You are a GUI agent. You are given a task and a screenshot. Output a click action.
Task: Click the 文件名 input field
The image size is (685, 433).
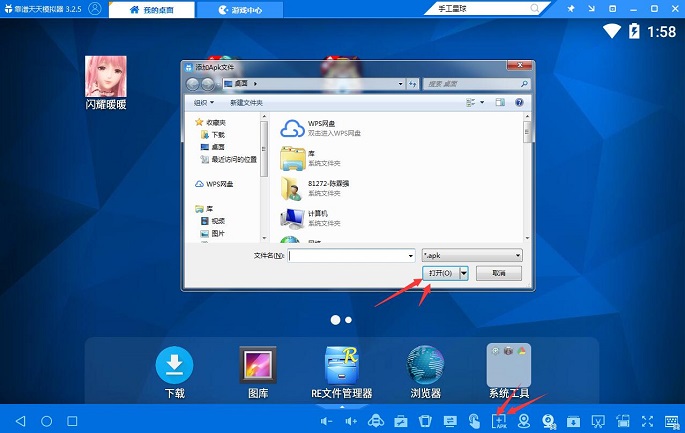coord(351,256)
